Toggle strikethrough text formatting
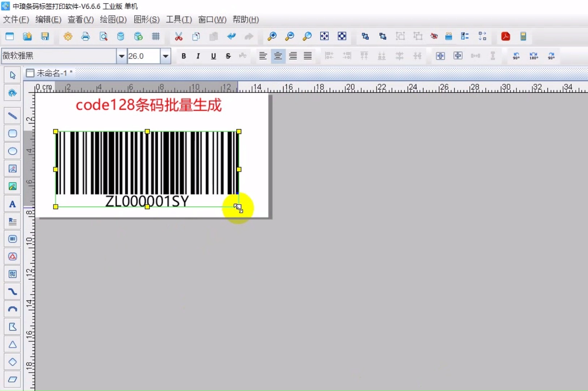Screen dimensions: 588x391 [228, 56]
